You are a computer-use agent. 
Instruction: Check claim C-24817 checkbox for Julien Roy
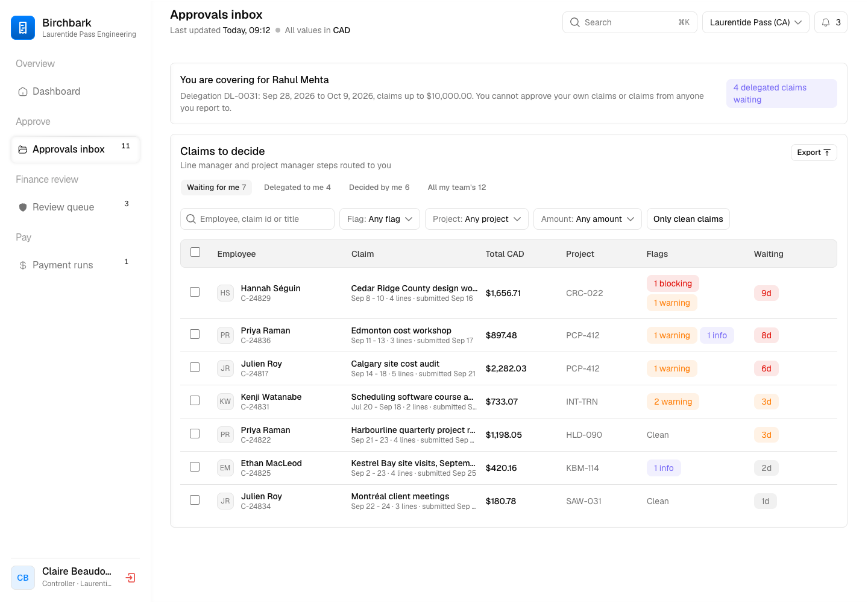pyautogui.click(x=195, y=367)
